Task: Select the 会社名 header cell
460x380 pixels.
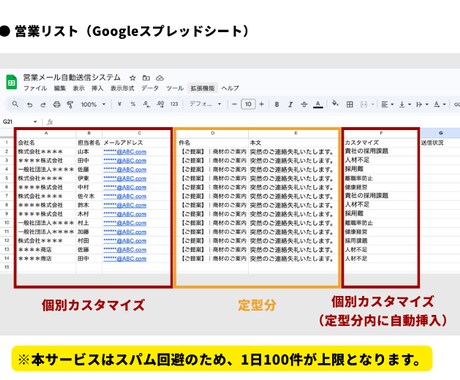Action: point(46,143)
